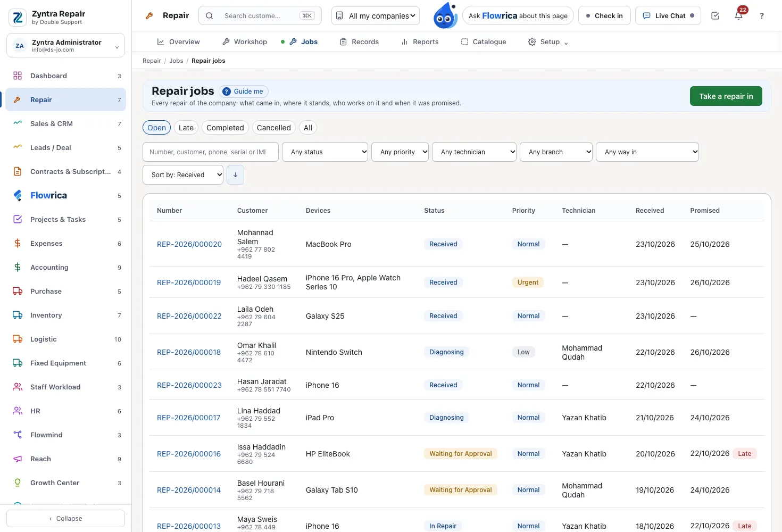This screenshot has height=532, width=782.
Task: Click the tasks checklist icon in header
Action: pyautogui.click(x=715, y=15)
